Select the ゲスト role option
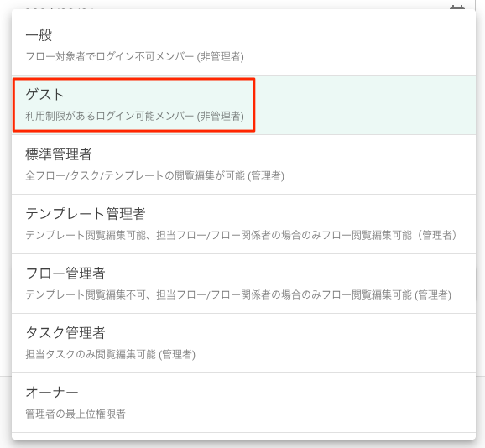The height and width of the screenshot is (448, 485). click(243, 105)
